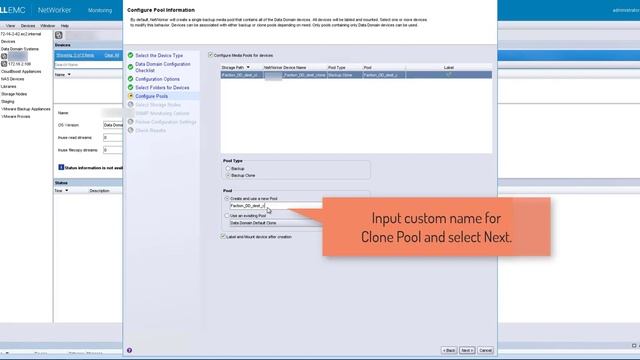Click the Label column header
Viewport: 640px width, 360px height.
point(449,67)
